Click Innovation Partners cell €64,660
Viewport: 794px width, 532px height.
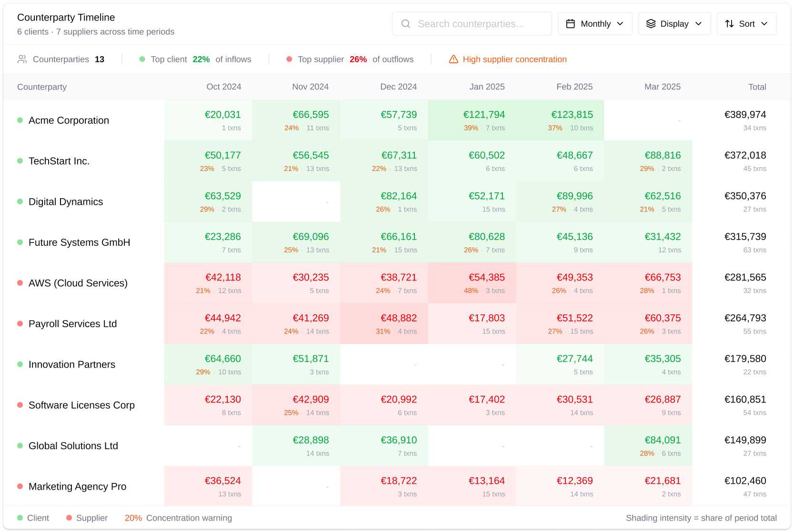[208, 364]
